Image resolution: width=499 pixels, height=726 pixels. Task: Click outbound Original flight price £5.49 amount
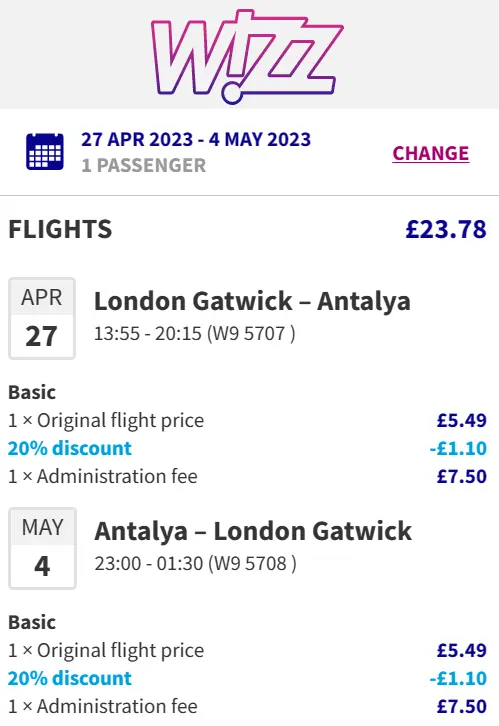[462, 420]
